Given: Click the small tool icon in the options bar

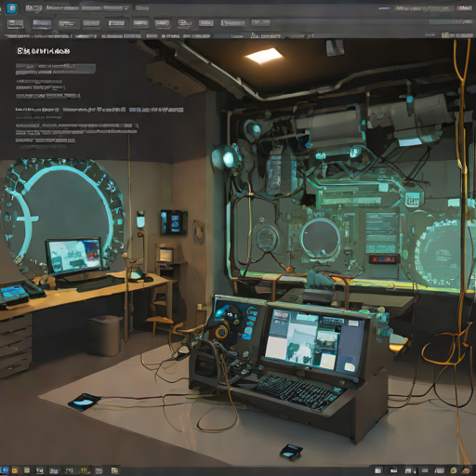Looking at the screenshot, I should 254,35.
